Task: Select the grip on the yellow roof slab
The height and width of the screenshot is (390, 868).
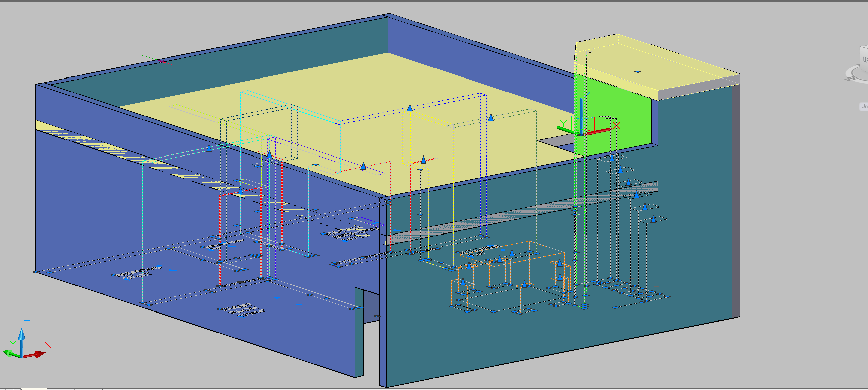Action: click(x=638, y=72)
